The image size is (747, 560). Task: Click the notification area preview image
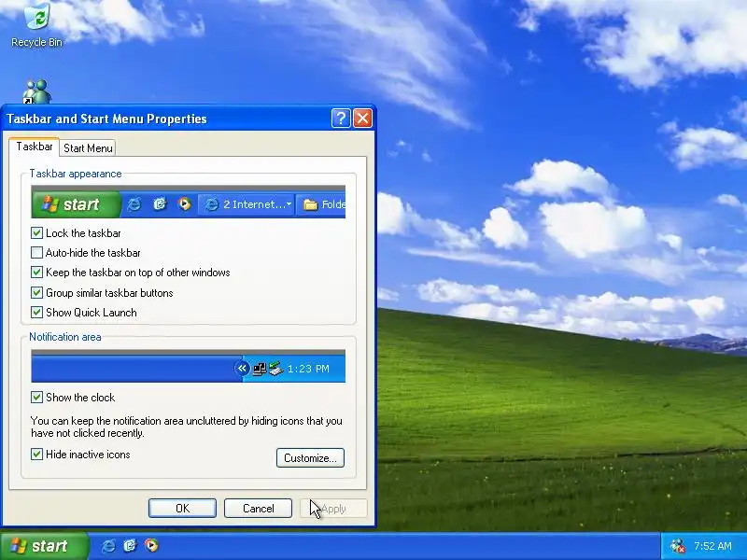click(189, 366)
